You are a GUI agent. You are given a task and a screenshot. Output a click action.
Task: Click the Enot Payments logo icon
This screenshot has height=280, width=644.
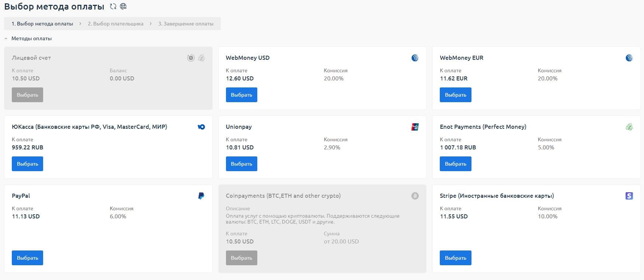pos(629,127)
